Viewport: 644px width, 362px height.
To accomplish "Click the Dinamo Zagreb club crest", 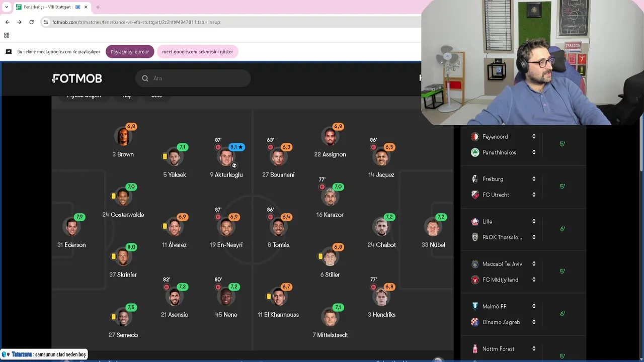I will click(x=475, y=322).
